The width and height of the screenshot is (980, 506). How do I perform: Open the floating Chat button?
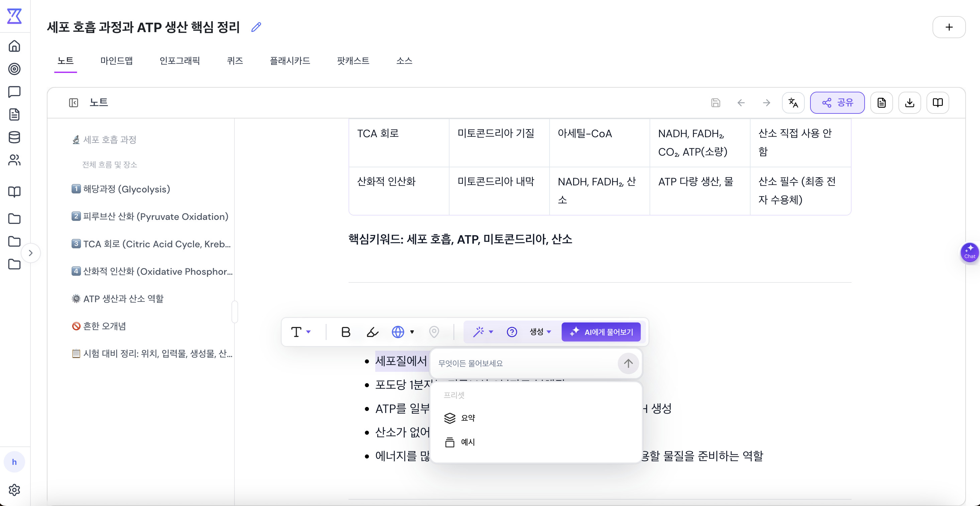[x=970, y=252]
